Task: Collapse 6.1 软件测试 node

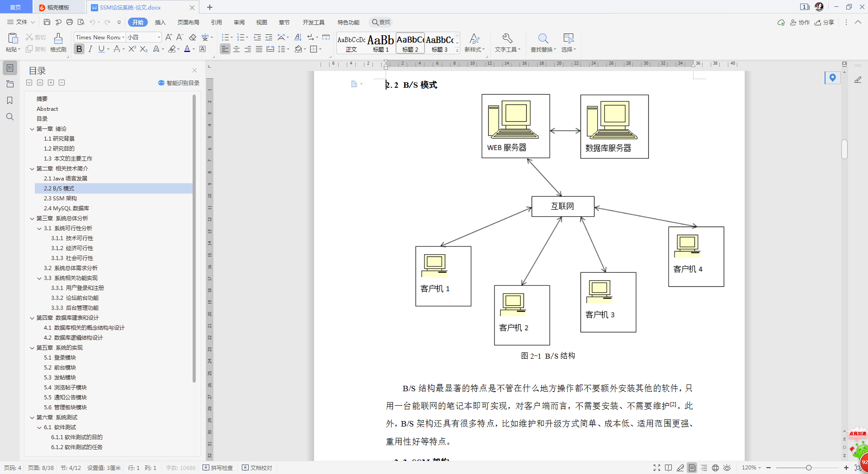Action: 39,427
